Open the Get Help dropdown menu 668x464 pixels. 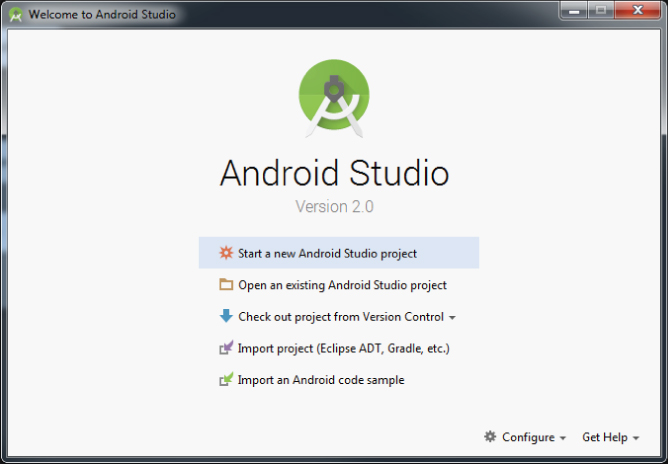(611, 437)
